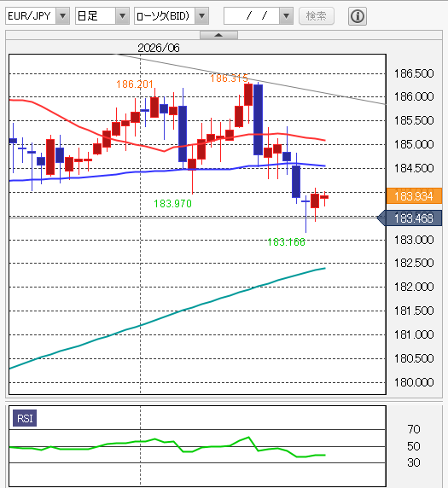Collapse the panel with the up-arrow handle

click(x=218, y=35)
